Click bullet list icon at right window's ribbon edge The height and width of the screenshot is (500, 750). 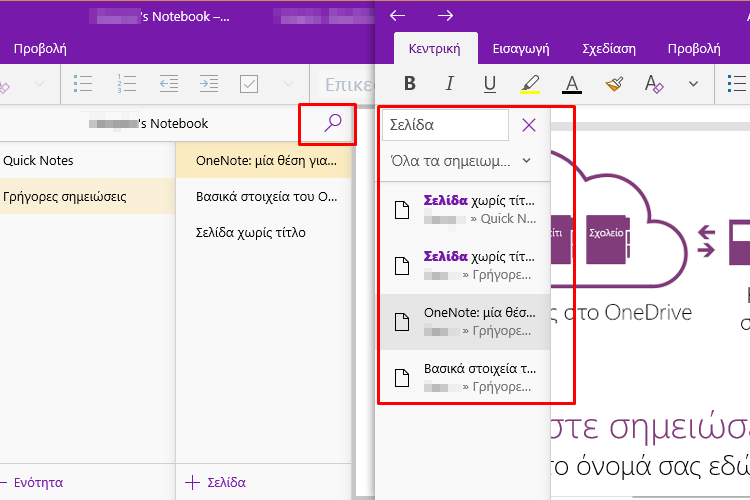(737, 84)
